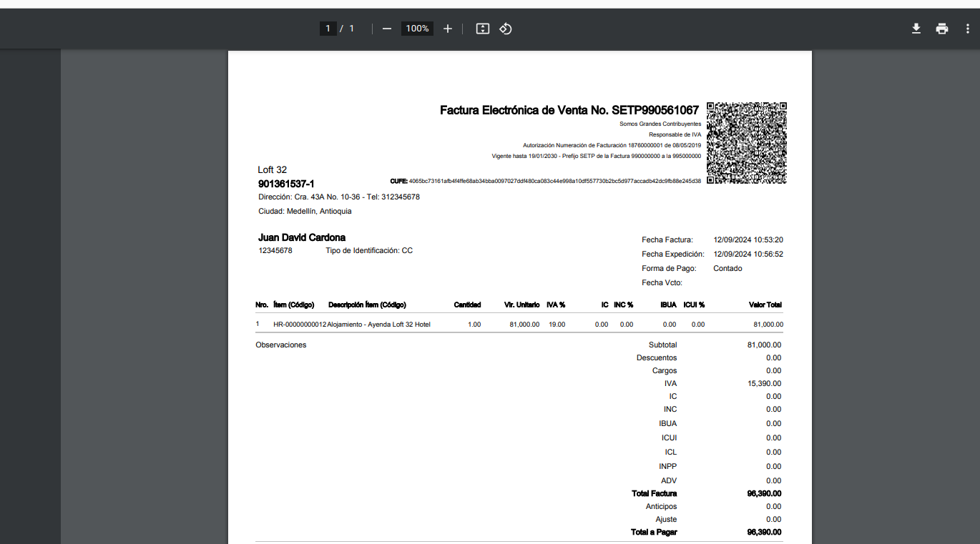Click the Alojamiento item description
The image size is (980, 544).
pyautogui.click(x=378, y=325)
